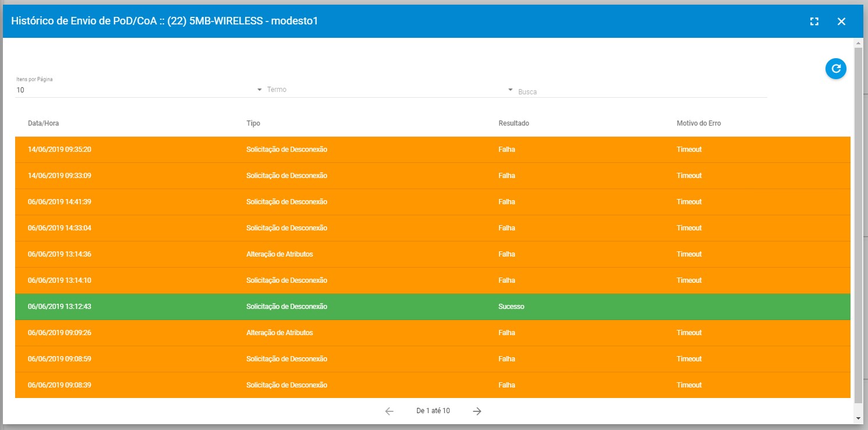Sort by the Tipo column header
868x430 pixels.
(x=253, y=123)
